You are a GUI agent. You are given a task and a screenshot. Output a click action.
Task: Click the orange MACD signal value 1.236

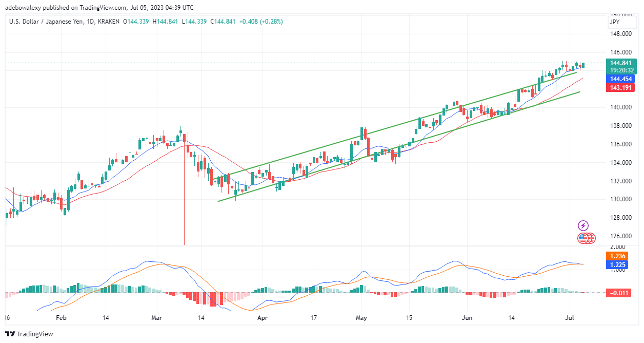coord(617,256)
